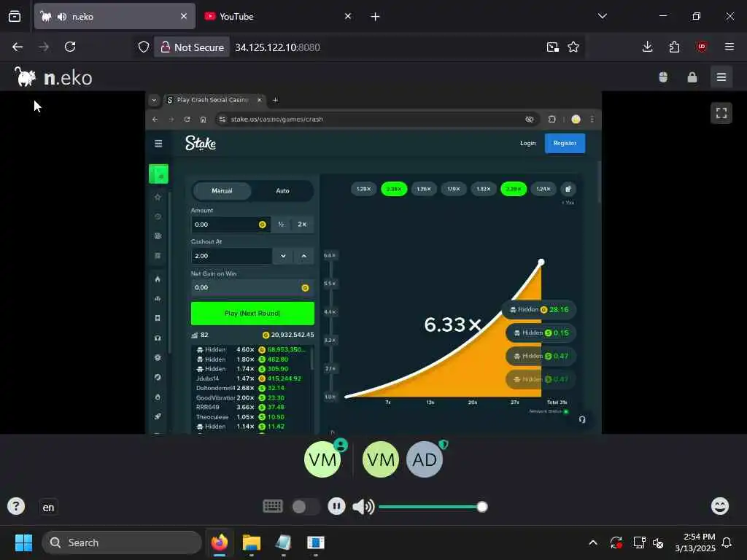Click the 1.29× history pill
747x560 pixels.
(363, 189)
